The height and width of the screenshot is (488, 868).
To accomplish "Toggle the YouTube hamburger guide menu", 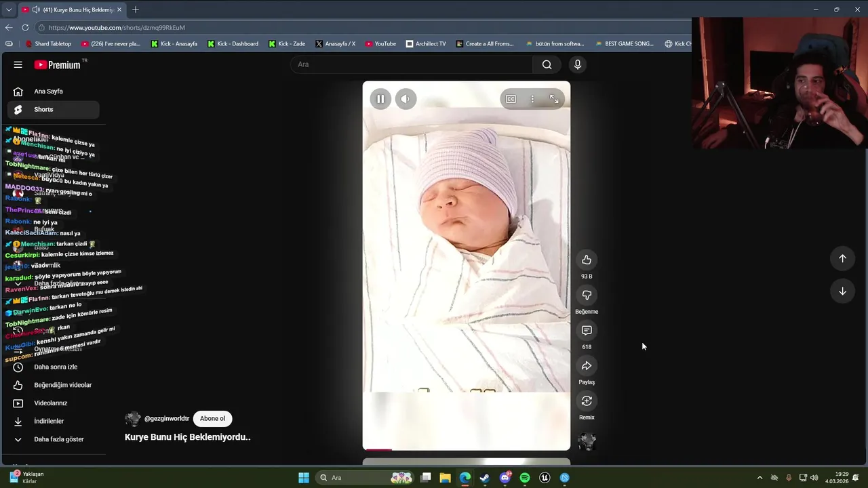I will pyautogui.click(x=18, y=64).
